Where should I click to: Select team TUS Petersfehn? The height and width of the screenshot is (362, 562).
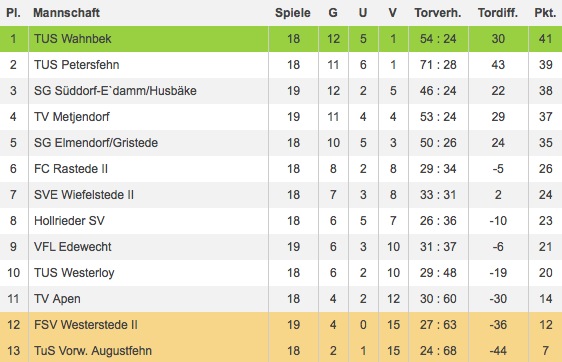click(x=77, y=65)
